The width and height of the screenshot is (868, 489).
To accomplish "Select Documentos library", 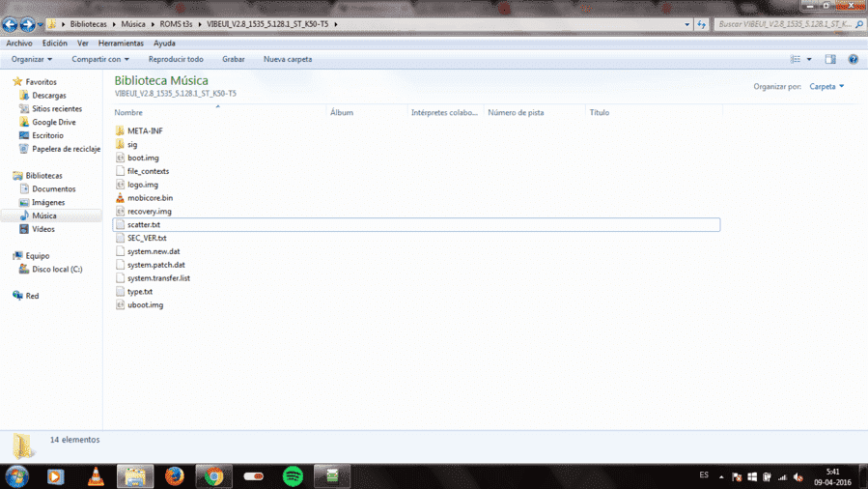I will (x=54, y=188).
